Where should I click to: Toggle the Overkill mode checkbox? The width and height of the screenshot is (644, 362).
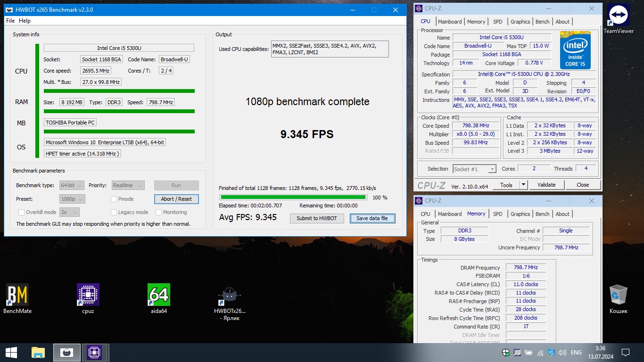21,212
